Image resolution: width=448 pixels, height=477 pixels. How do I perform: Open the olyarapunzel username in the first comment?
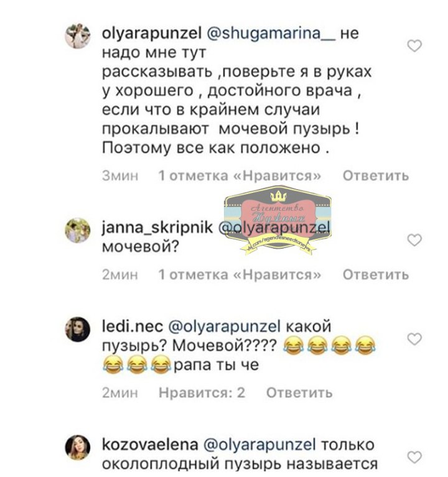tap(152, 34)
